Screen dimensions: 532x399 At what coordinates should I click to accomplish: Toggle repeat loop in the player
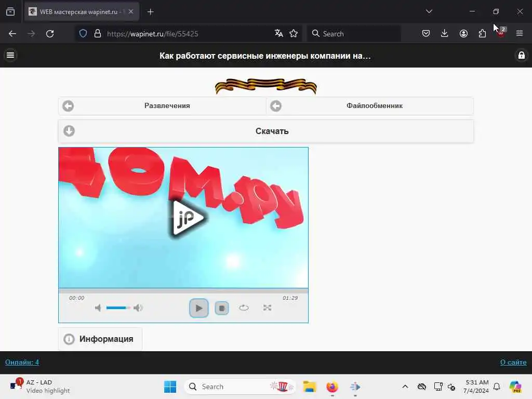[x=244, y=308]
